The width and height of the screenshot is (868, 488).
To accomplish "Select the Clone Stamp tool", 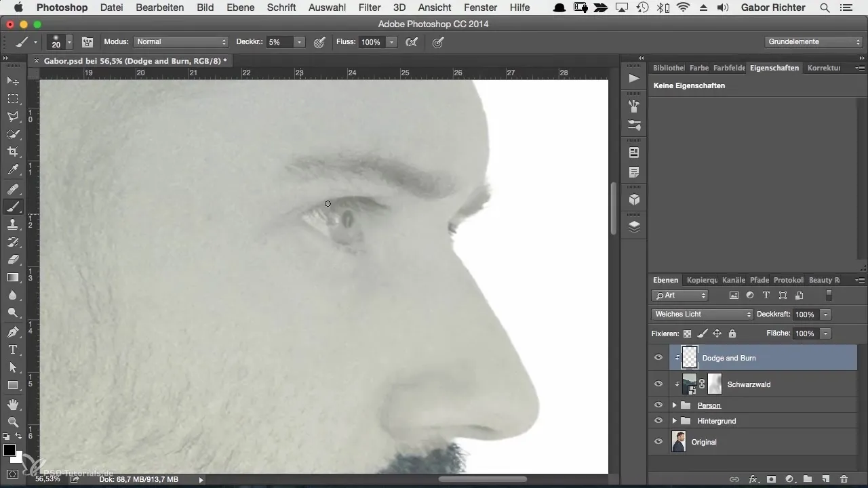I will point(12,224).
